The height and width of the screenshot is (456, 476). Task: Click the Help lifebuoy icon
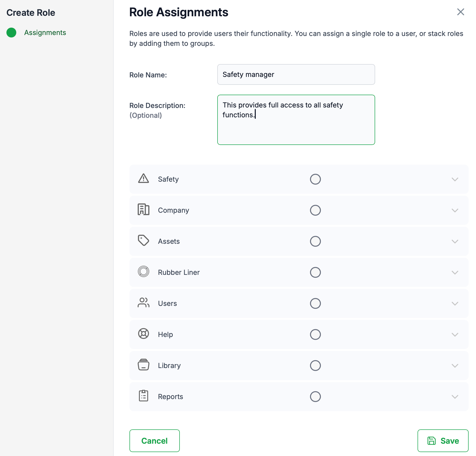[x=143, y=334]
